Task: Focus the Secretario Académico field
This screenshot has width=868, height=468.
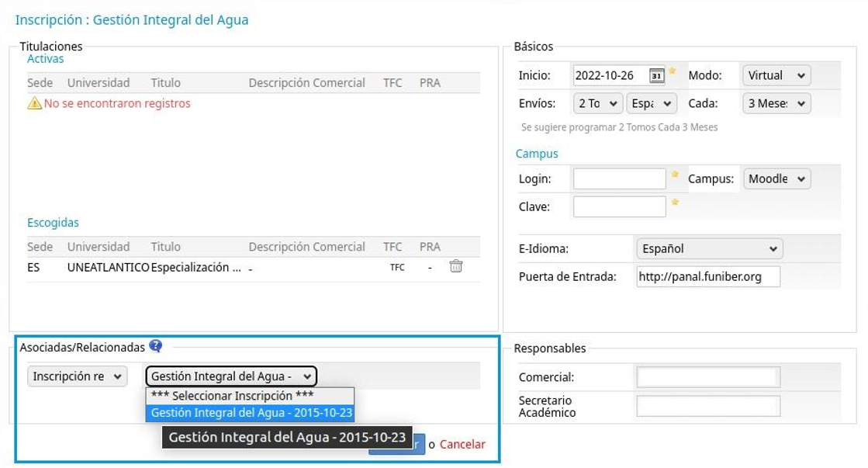Action: (707, 406)
